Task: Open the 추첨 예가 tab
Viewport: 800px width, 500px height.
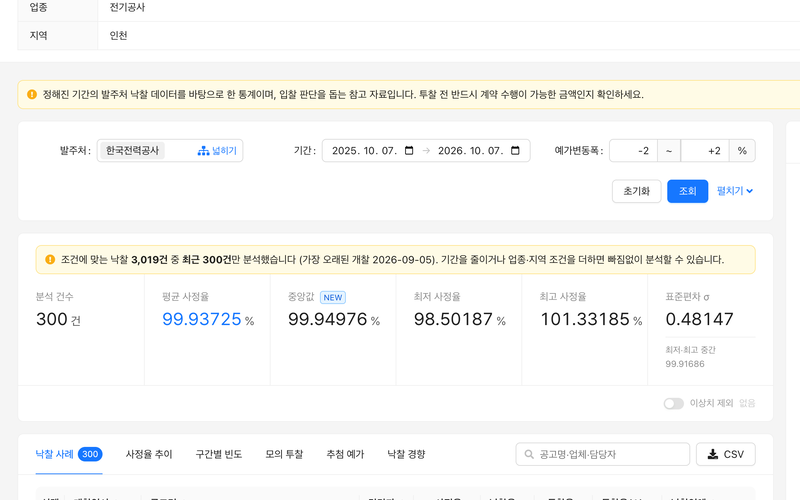Action: click(x=345, y=454)
